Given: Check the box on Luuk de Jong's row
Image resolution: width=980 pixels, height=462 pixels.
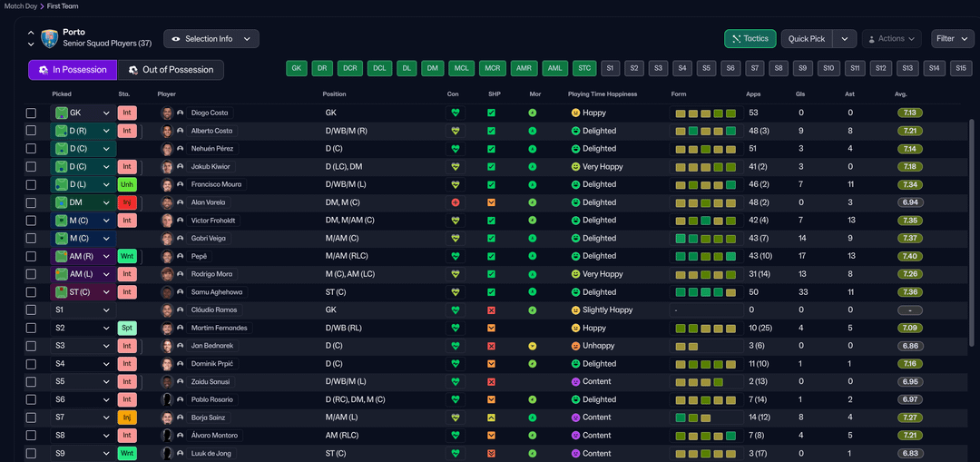Looking at the screenshot, I should (x=31, y=454).
